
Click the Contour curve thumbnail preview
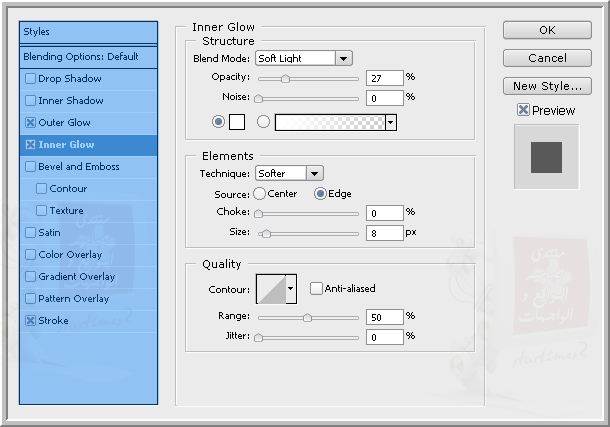click(271, 289)
